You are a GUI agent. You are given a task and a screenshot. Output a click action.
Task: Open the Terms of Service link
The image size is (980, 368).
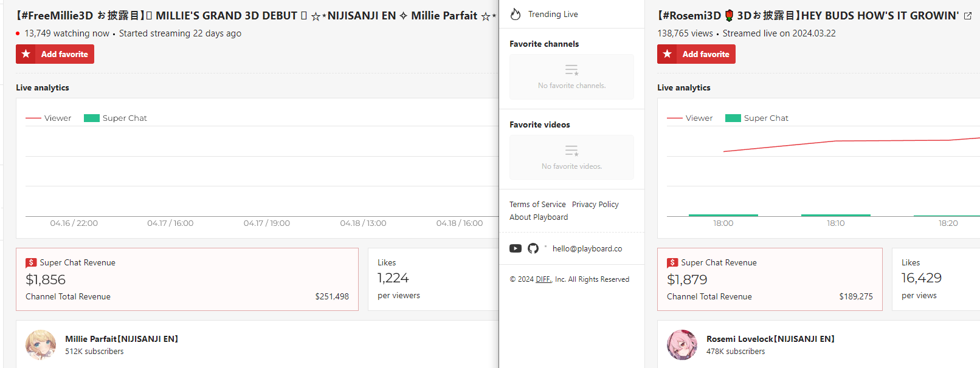point(537,205)
